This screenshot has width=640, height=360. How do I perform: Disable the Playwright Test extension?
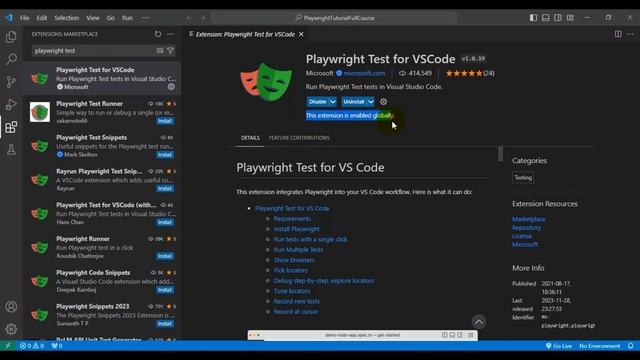318,102
